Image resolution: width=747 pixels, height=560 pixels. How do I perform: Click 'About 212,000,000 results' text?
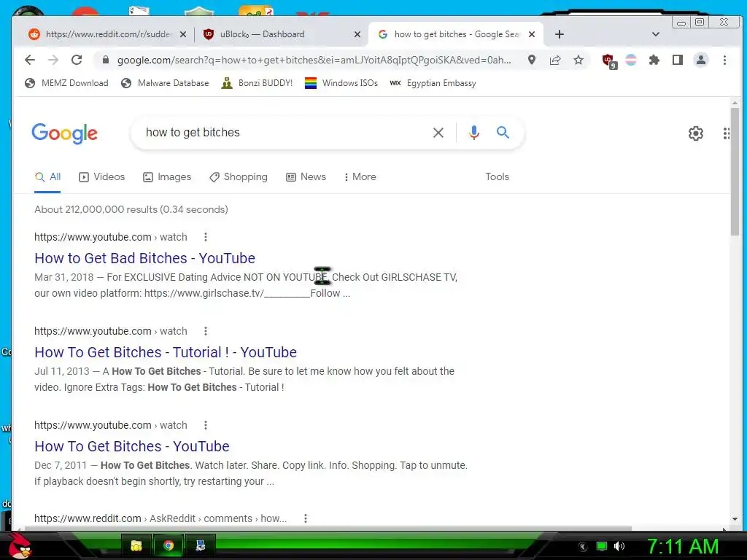pyautogui.click(x=131, y=209)
